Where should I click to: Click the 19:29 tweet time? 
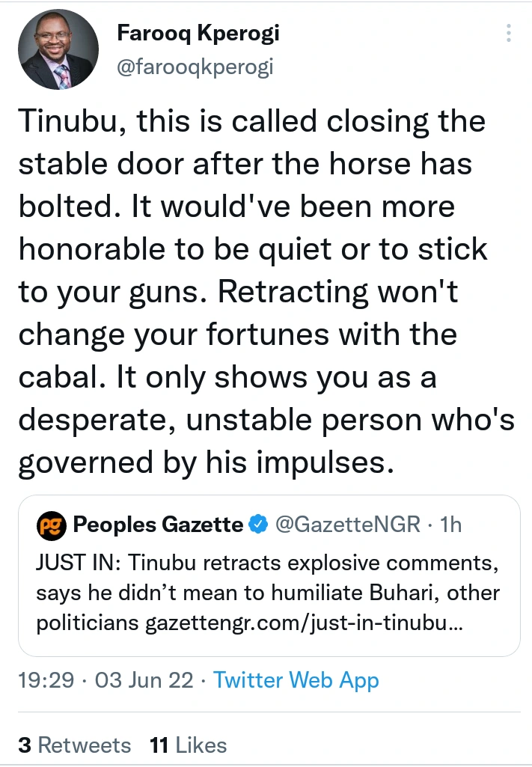pos(46,680)
